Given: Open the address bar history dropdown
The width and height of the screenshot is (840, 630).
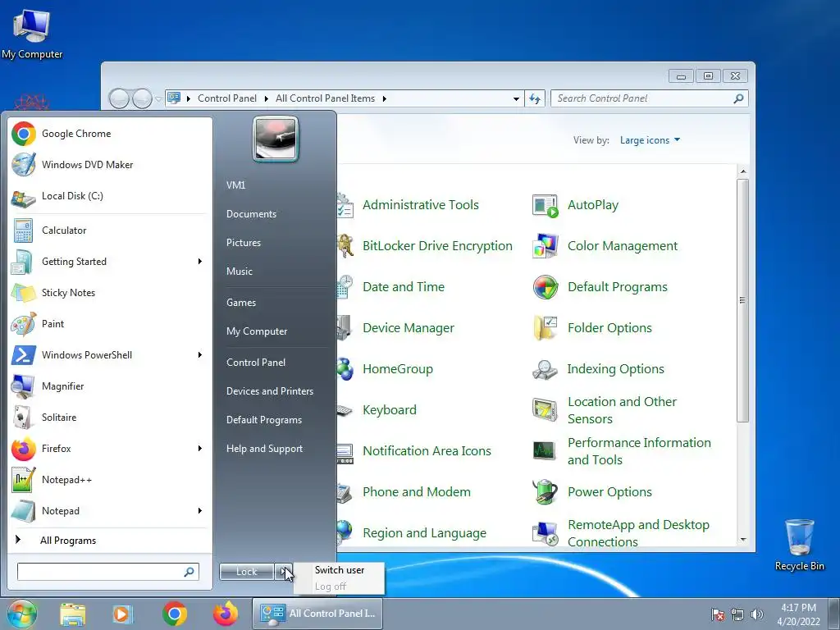Looking at the screenshot, I should pos(516,98).
